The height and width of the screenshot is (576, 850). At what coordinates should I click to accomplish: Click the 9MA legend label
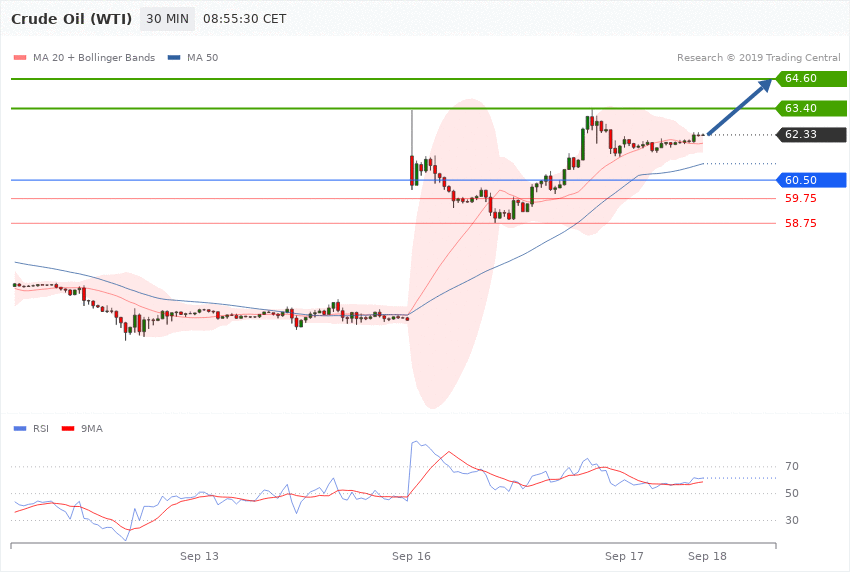[92, 429]
